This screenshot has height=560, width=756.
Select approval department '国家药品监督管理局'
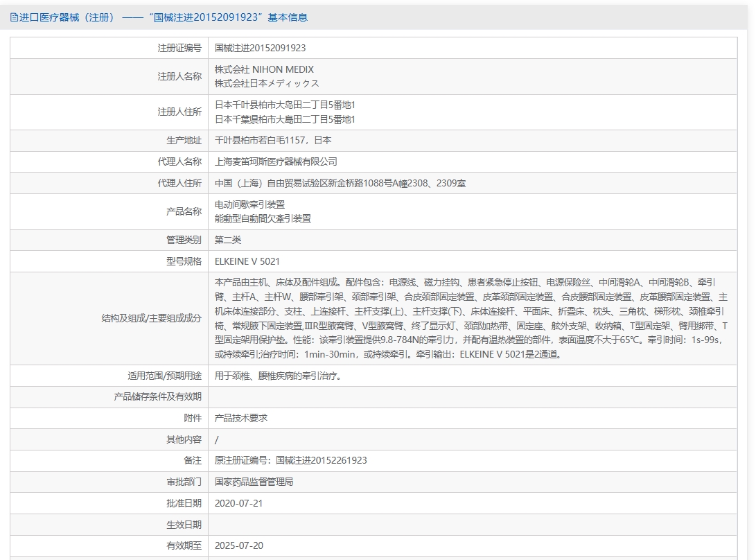[254, 482]
